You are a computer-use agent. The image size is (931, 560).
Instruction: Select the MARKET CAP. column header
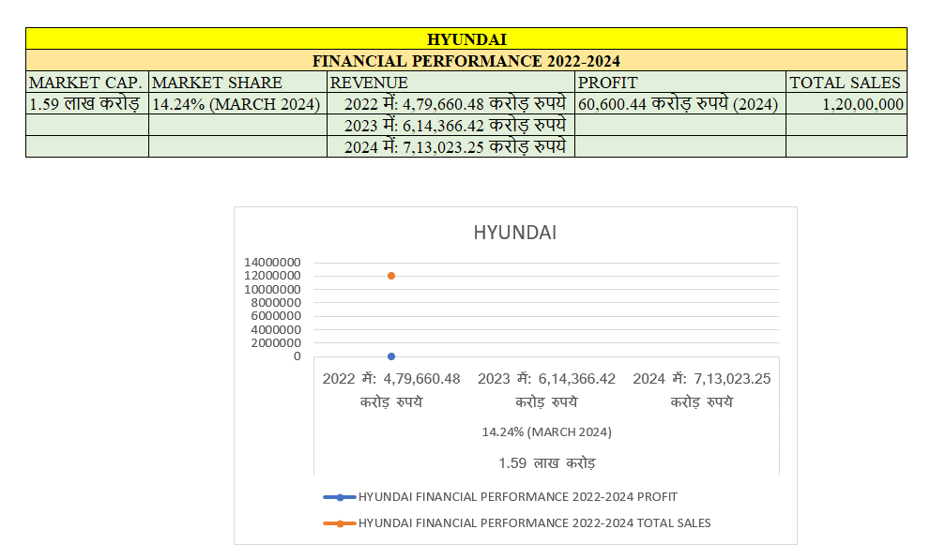pos(87,82)
